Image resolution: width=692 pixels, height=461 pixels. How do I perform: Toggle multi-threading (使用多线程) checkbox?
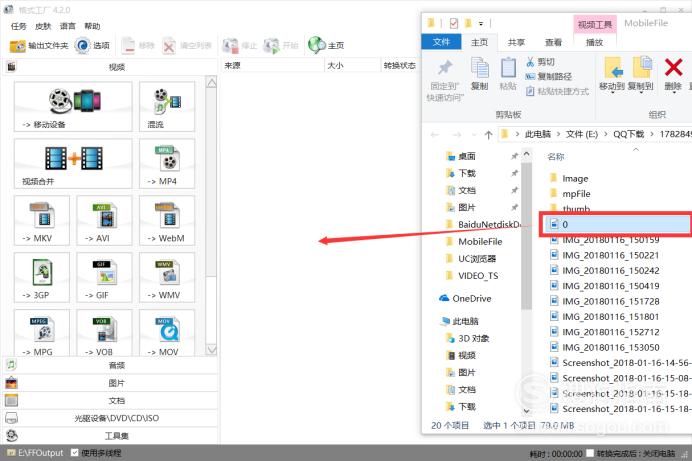click(x=75, y=453)
